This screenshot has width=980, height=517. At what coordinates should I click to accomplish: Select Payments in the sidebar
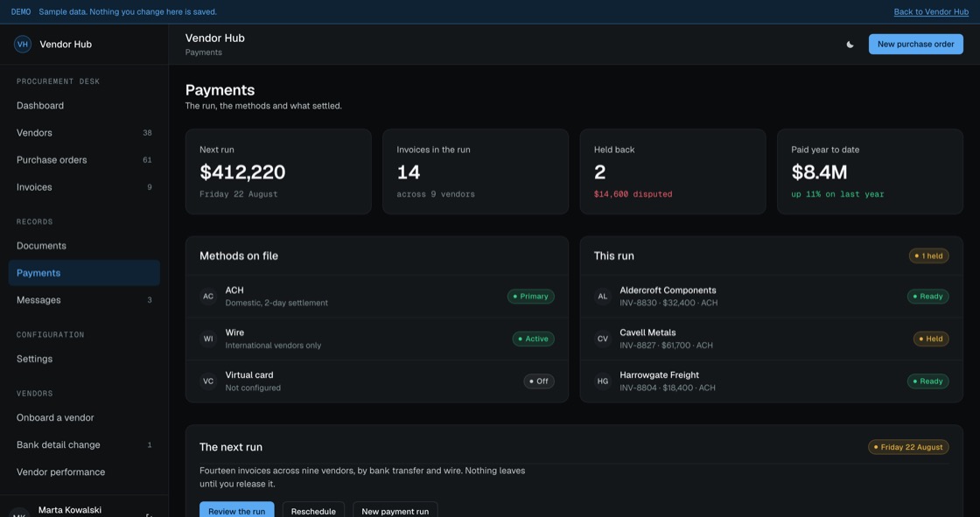point(84,273)
